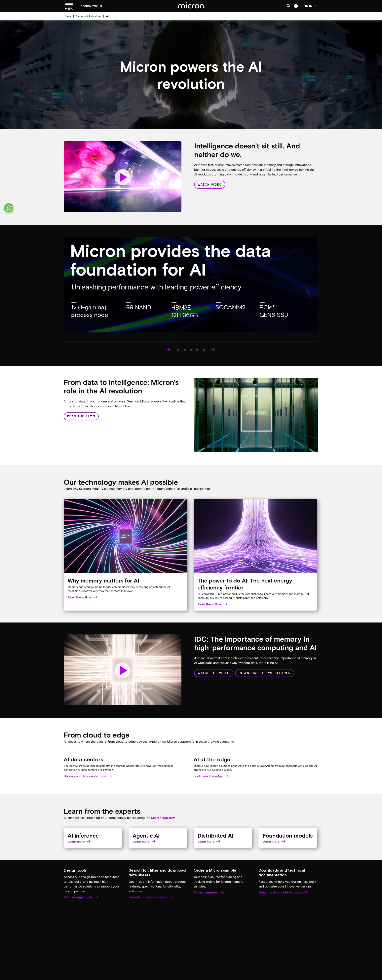Click arrow on the Agentic AI card
The width and height of the screenshot is (382, 980).
point(153,842)
